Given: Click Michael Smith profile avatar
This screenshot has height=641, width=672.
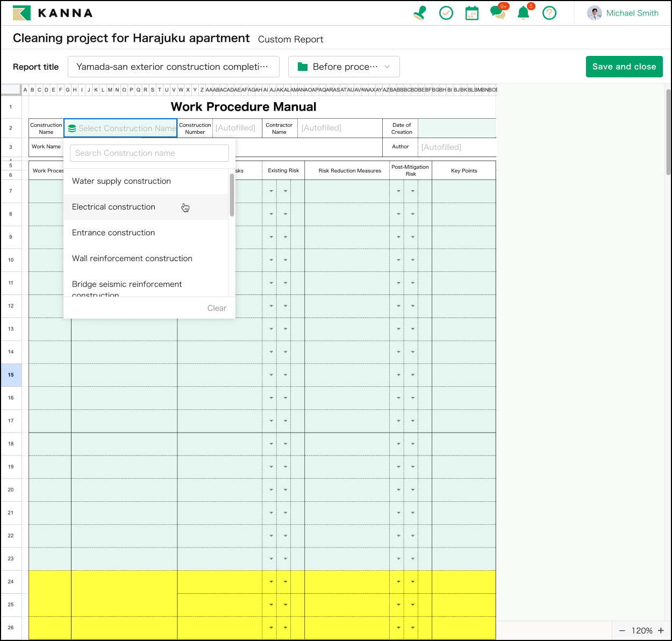Looking at the screenshot, I should [594, 13].
